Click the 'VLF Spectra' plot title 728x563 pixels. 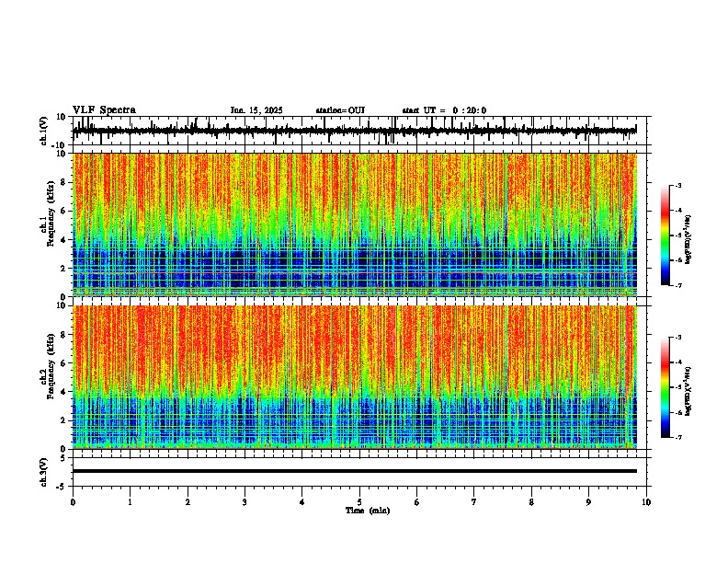point(104,110)
